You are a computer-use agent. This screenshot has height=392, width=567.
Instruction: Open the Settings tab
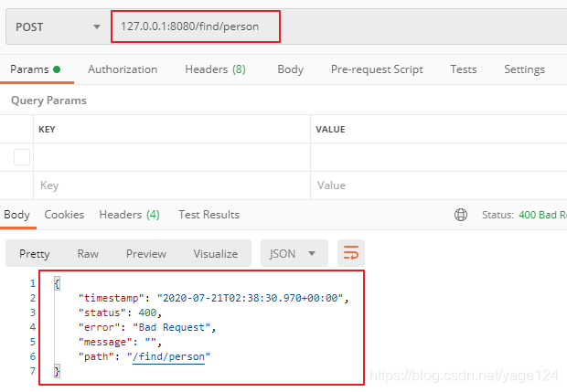click(524, 69)
